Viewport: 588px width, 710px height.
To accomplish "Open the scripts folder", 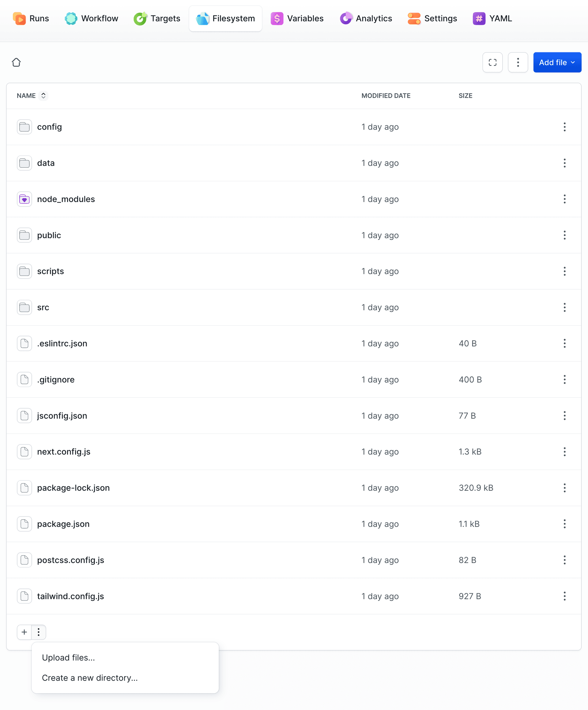I will (x=51, y=271).
